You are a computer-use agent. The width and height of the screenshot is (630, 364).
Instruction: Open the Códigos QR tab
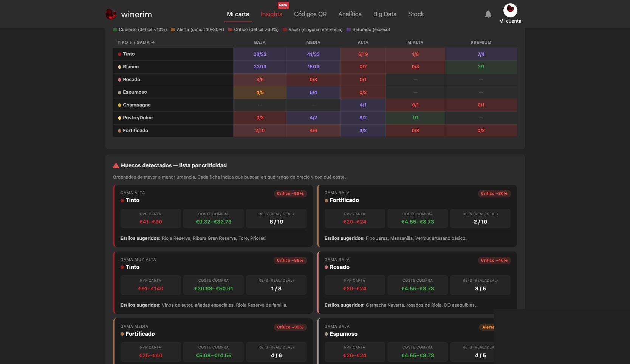pos(310,14)
